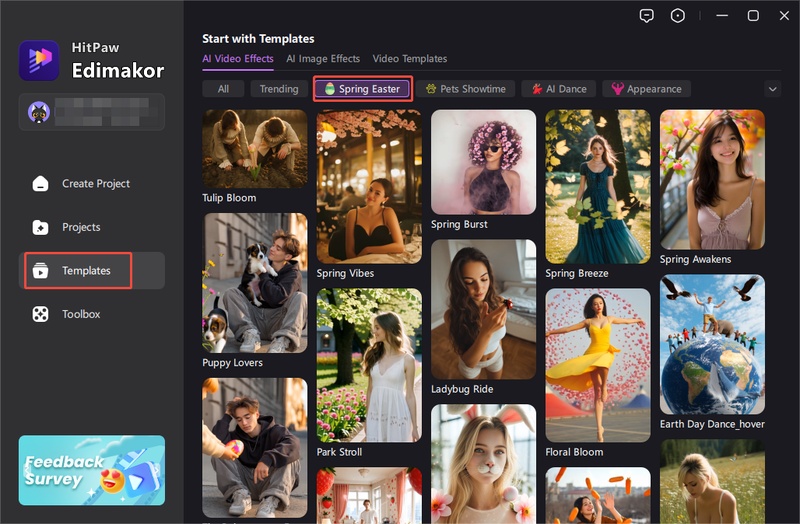This screenshot has width=800, height=524.
Task: Open Toolbox from sidebar
Action: point(92,314)
